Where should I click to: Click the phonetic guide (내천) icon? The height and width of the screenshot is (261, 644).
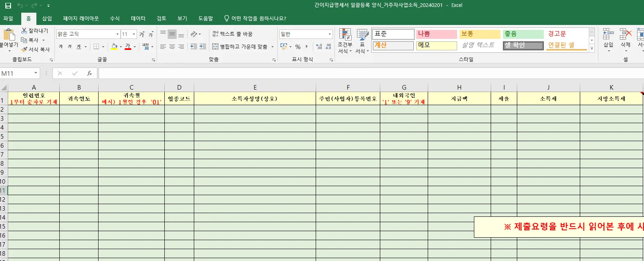click(x=146, y=47)
